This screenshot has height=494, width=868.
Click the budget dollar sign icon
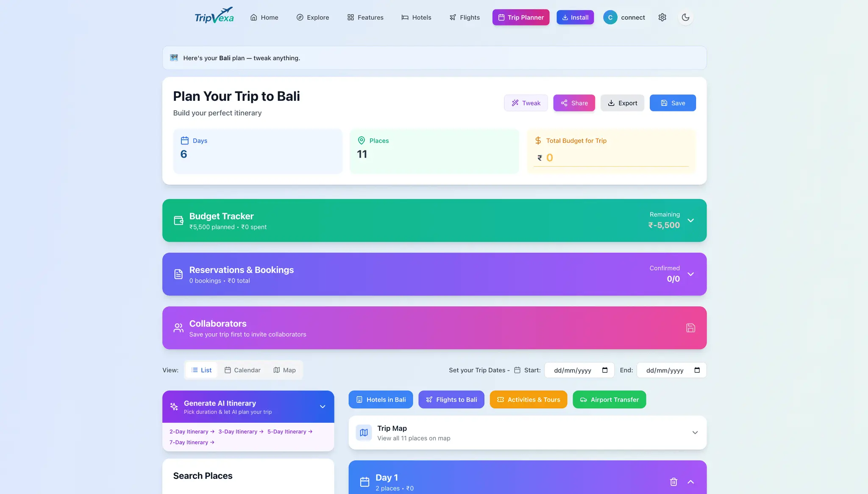pos(538,141)
